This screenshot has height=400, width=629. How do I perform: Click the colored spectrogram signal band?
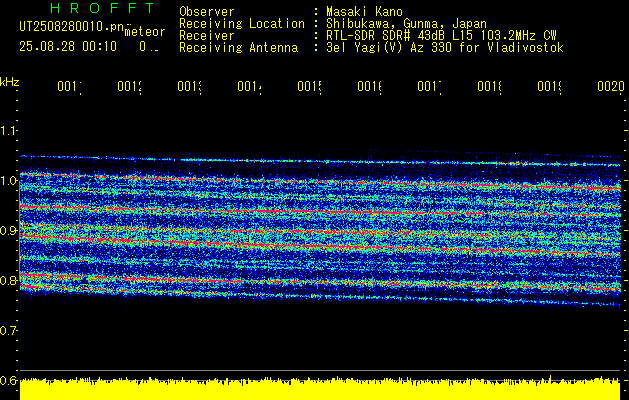click(320, 231)
